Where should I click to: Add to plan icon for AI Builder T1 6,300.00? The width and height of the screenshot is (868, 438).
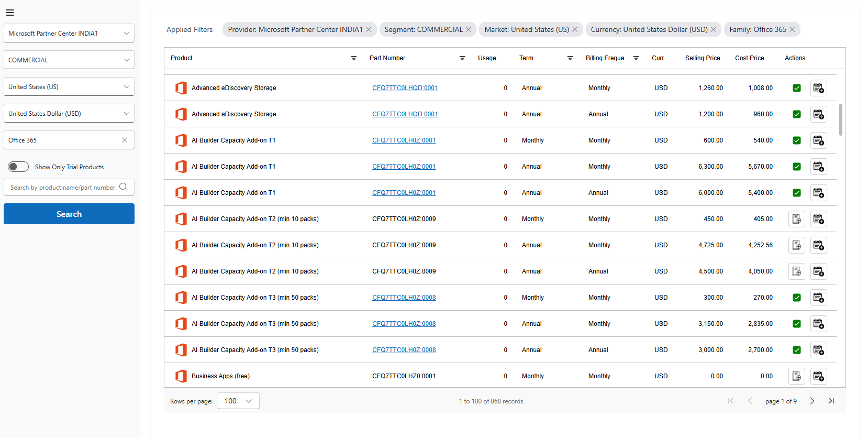coord(819,167)
